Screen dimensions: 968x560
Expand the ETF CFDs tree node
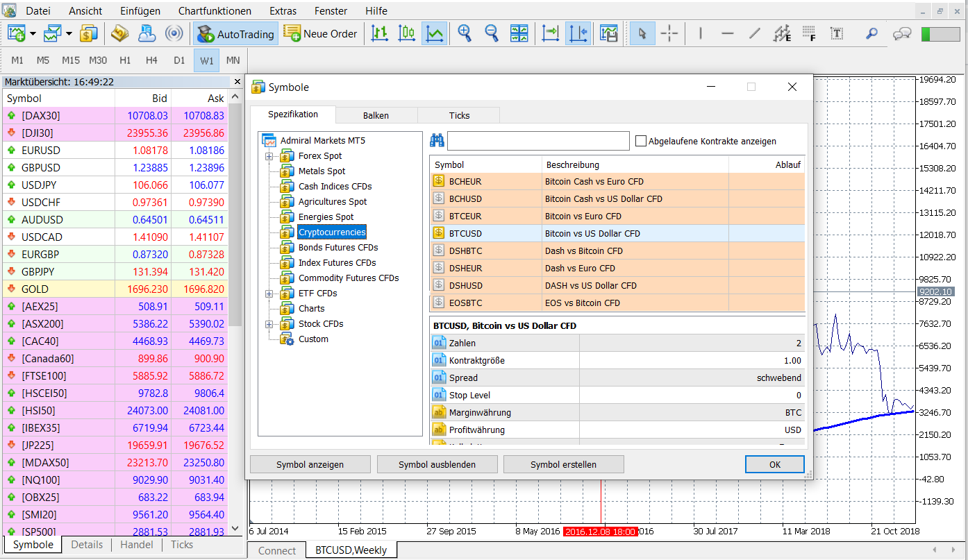269,294
